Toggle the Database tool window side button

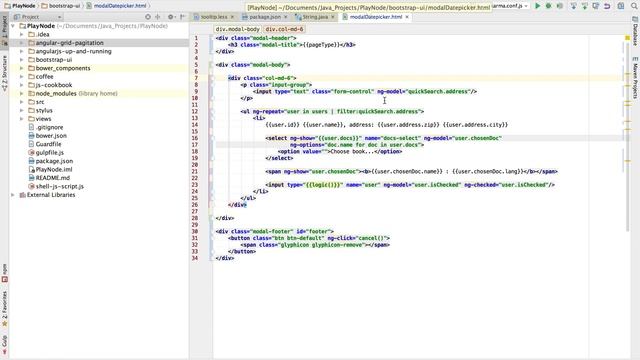tap(635, 31)
